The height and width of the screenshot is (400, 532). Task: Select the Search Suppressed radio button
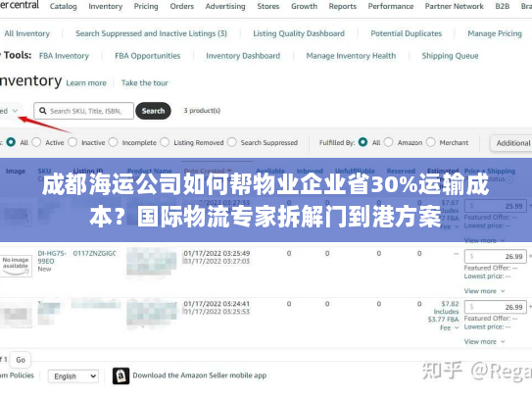[232, 142]
